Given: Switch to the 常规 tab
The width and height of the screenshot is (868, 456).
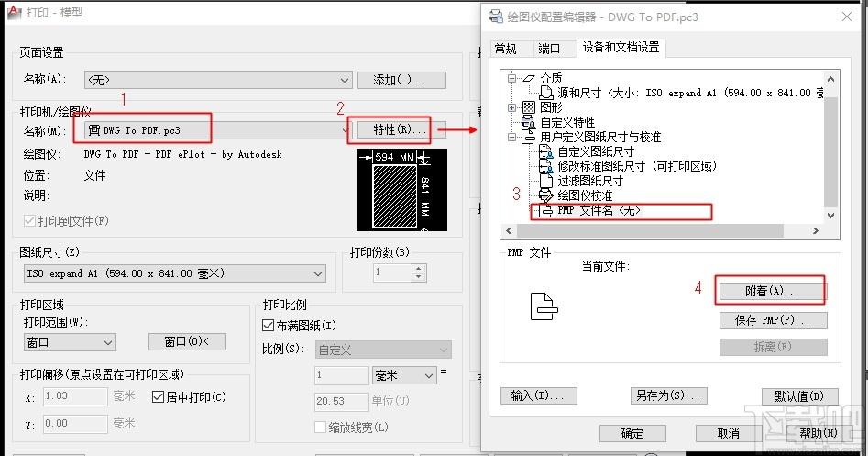Looking at the screenshot, I should pyautogui.click(x=506, y=49).
